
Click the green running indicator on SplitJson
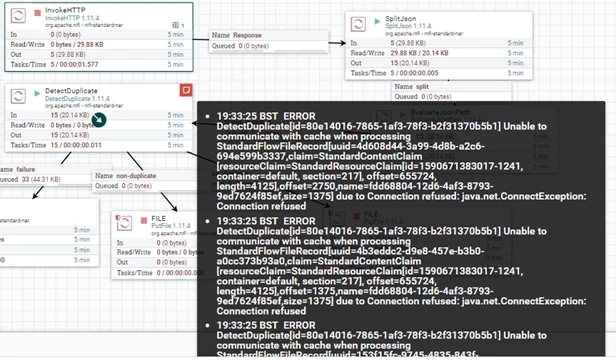[x=377, y=21]
